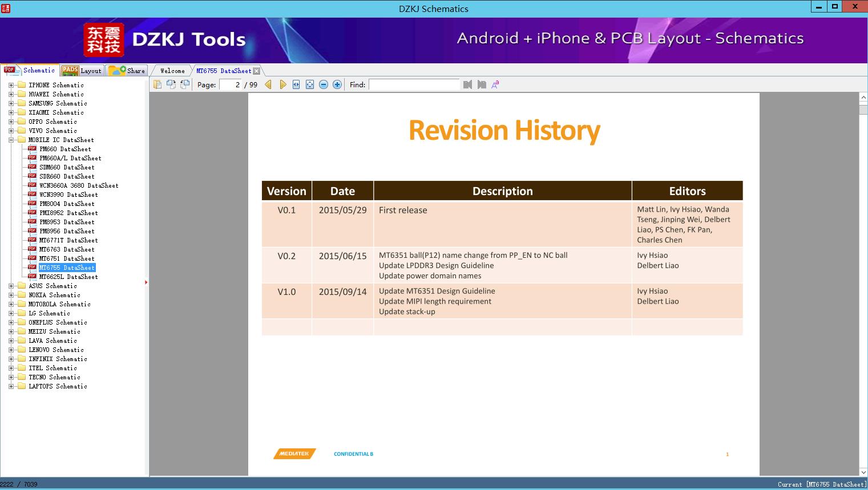Click the page number input box
The height and width of the screenshot is (490, 868).
(x=231, y=84)
